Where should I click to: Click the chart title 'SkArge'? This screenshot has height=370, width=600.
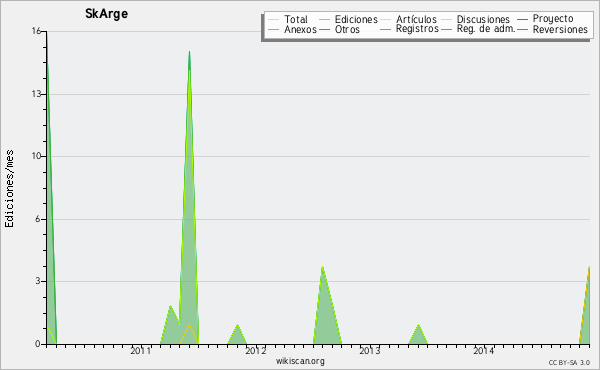106,14
